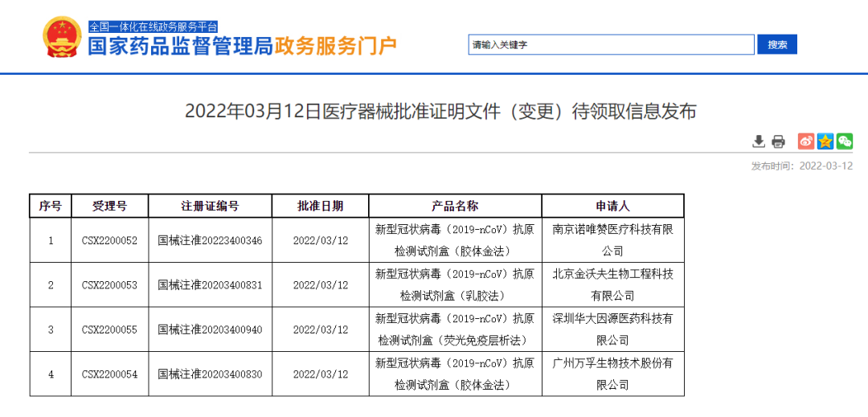Click applicant 深圳华大因源医药科技有限公司
Image resolution: width=868 pixels, height=417 pixels.
[x=612, y=329]
